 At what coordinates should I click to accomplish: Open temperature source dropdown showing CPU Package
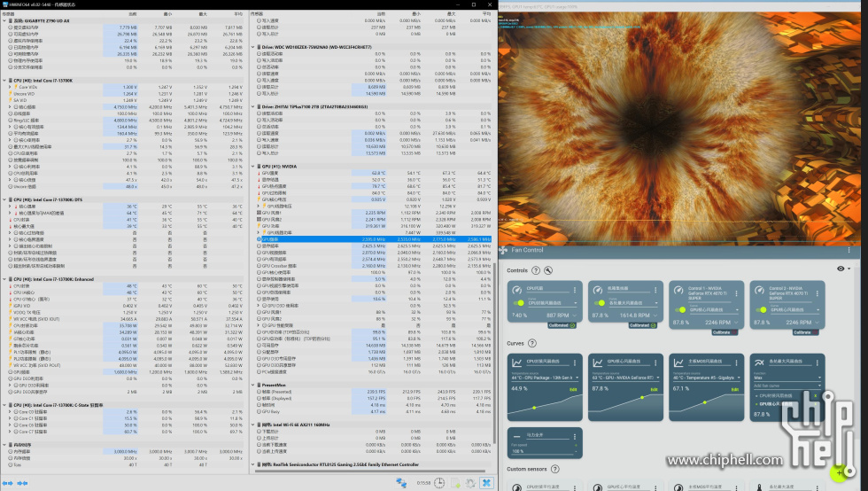[x=545, y=378]
